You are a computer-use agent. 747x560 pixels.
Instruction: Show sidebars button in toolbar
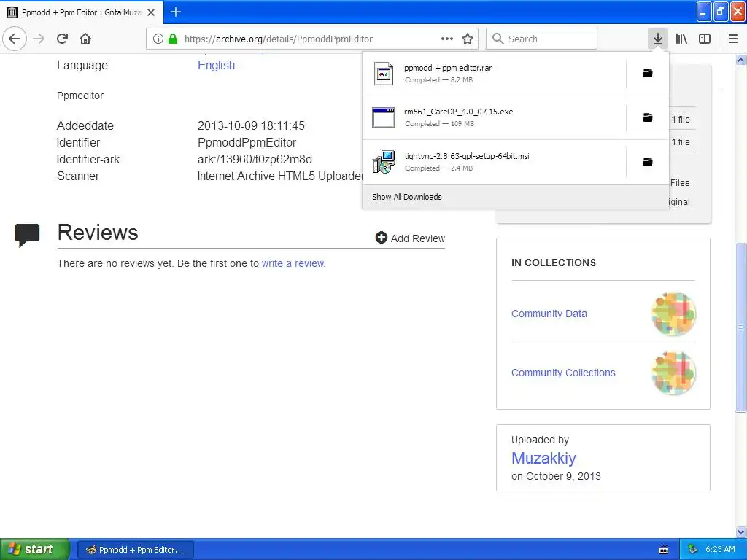[705, 39]
